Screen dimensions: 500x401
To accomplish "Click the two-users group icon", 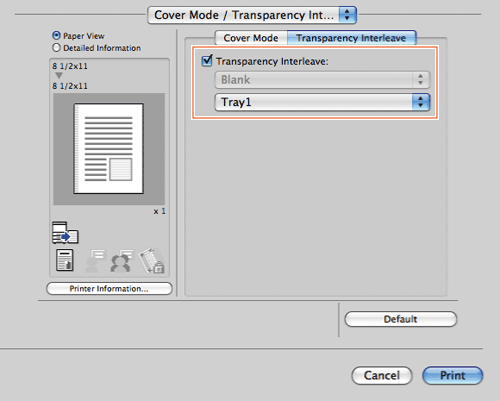I will [121, 260].
